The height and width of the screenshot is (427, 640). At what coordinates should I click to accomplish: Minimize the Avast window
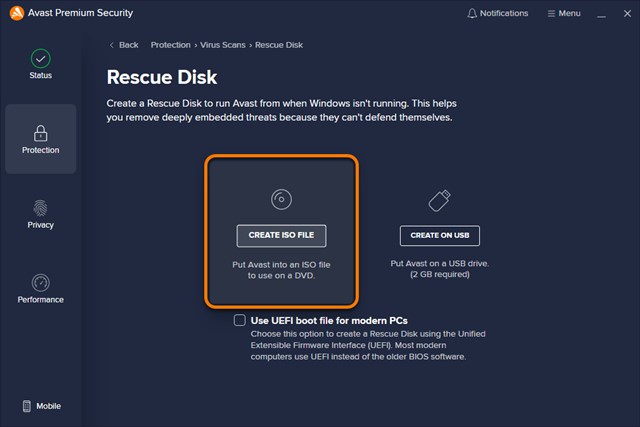[601, 13]
